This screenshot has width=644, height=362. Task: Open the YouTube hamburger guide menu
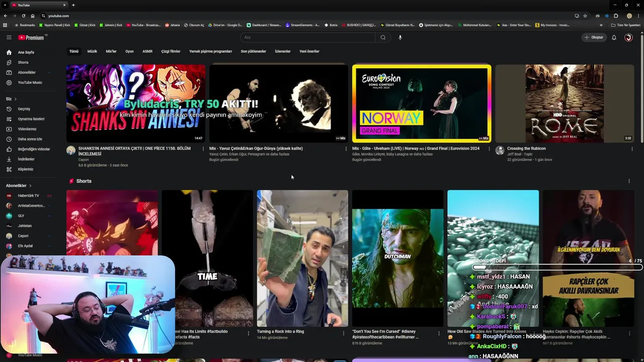point(9,37)
